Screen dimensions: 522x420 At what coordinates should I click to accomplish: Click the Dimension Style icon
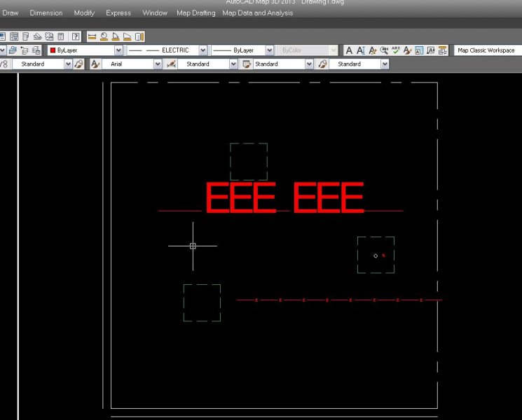click(x=172, y=64)
